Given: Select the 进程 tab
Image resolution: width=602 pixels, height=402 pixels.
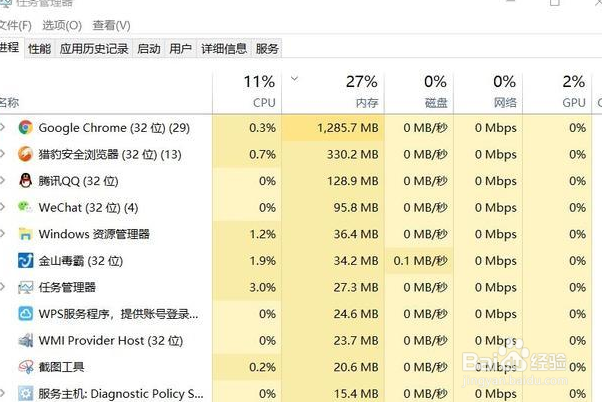Looking at the screenshot, I should point(10,47).
